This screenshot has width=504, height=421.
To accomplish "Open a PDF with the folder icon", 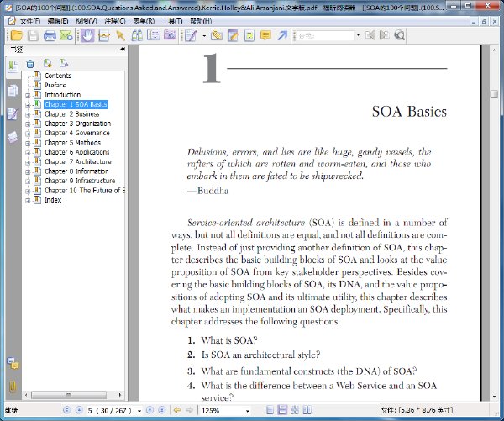I will pos(17,35).
